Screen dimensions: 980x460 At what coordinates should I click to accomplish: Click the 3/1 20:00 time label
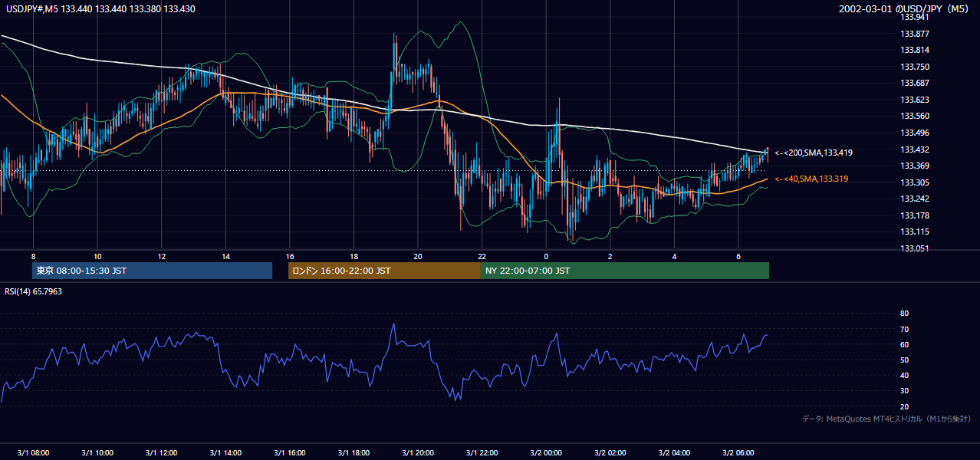click(x=417, y=452)
